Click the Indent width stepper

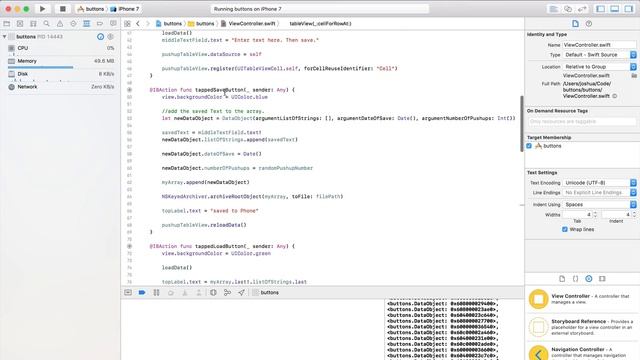(634, 214)
